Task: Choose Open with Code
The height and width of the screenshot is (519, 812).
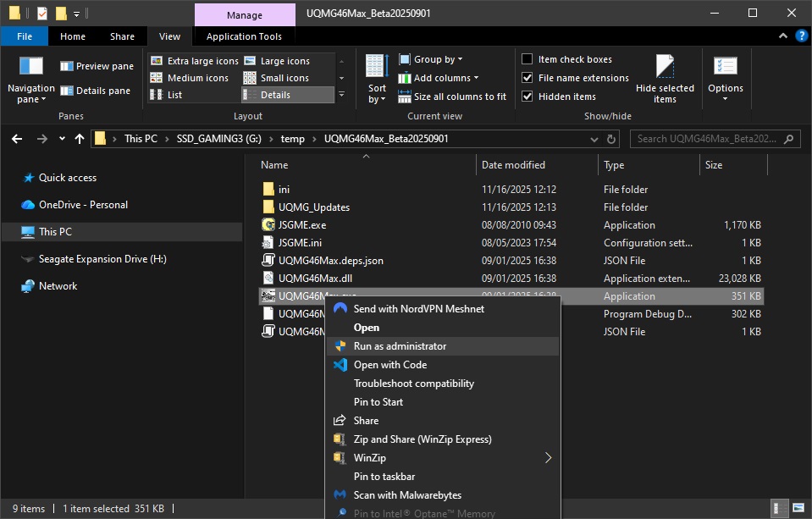Action: pos(443,365)
